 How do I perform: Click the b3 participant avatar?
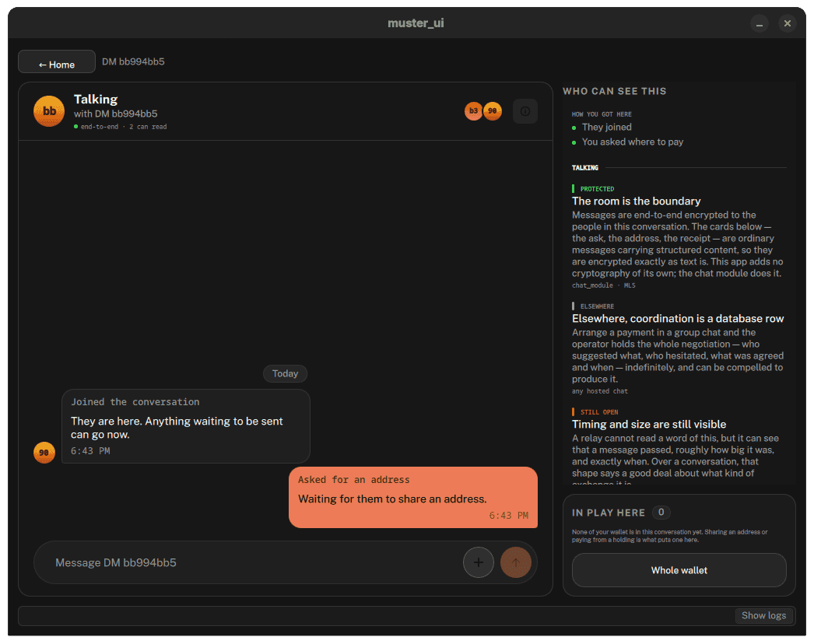click(473, 111)
